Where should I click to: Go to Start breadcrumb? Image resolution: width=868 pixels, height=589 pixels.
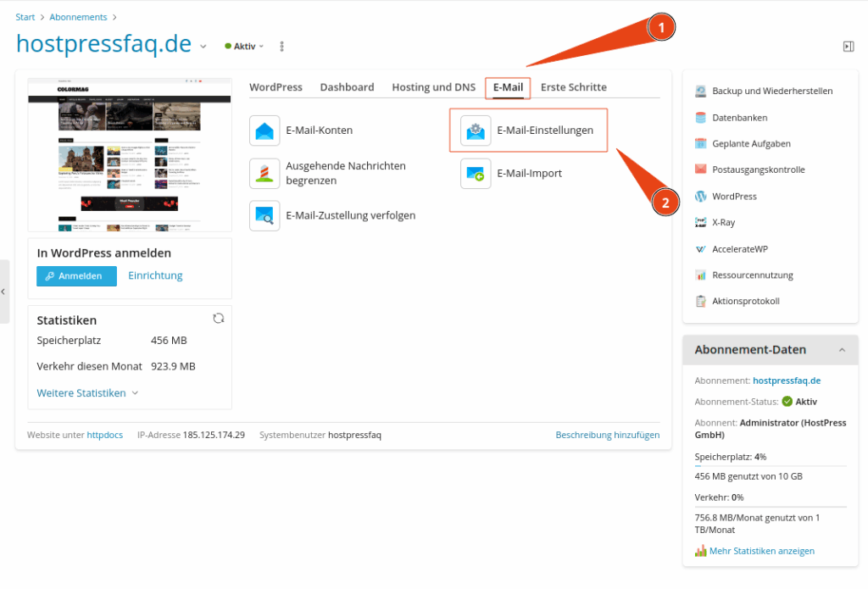(25, 17)
